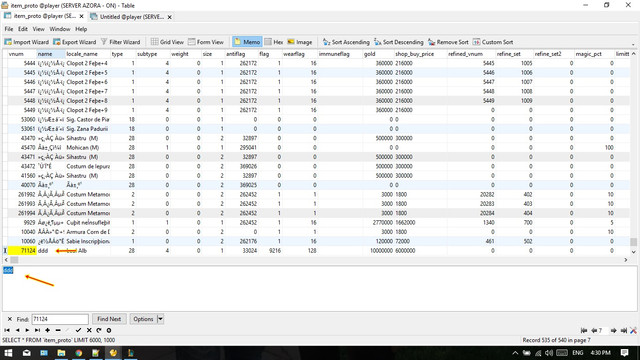Click the Clopot 2 Fepe+4 cell
Screen dimensions: 640x360
point(87,63)
